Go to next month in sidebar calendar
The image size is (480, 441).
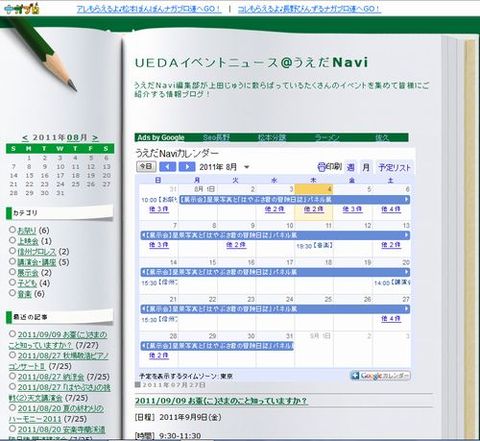point(95,137)
